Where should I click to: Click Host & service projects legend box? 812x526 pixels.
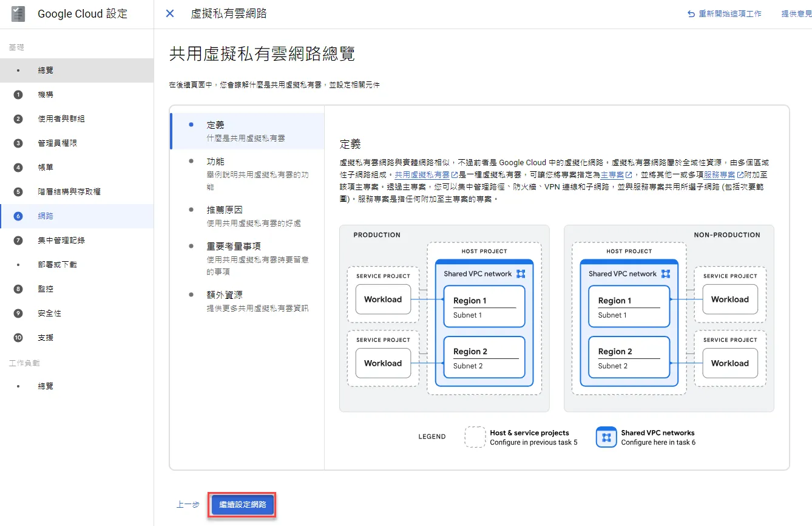pos(475,437)
